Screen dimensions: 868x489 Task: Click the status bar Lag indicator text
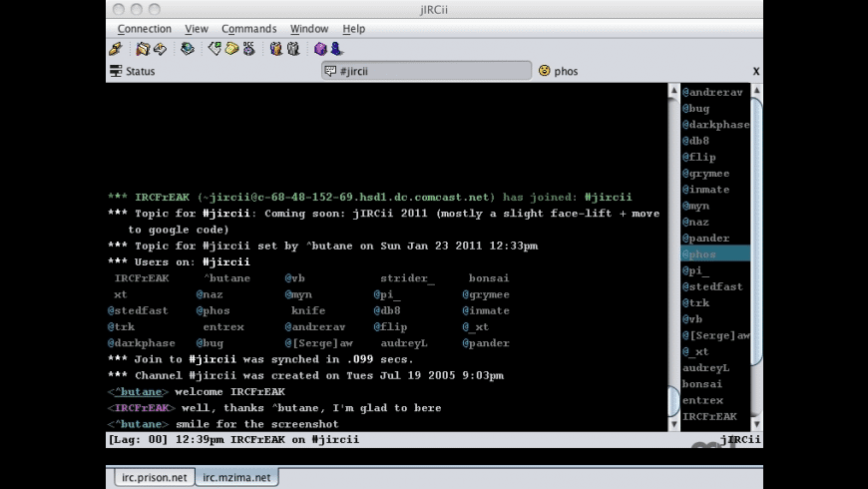[138, 440]
